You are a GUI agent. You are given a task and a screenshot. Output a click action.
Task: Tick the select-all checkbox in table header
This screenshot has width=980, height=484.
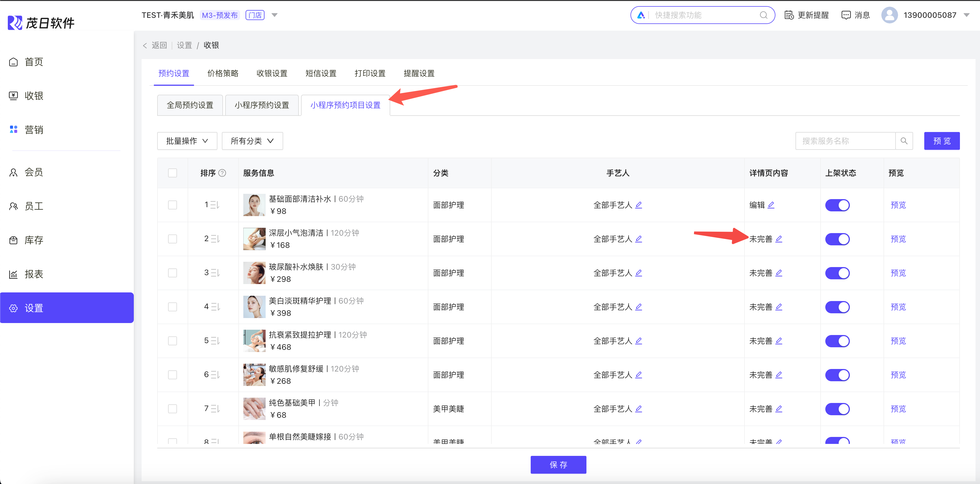(172, 173)
